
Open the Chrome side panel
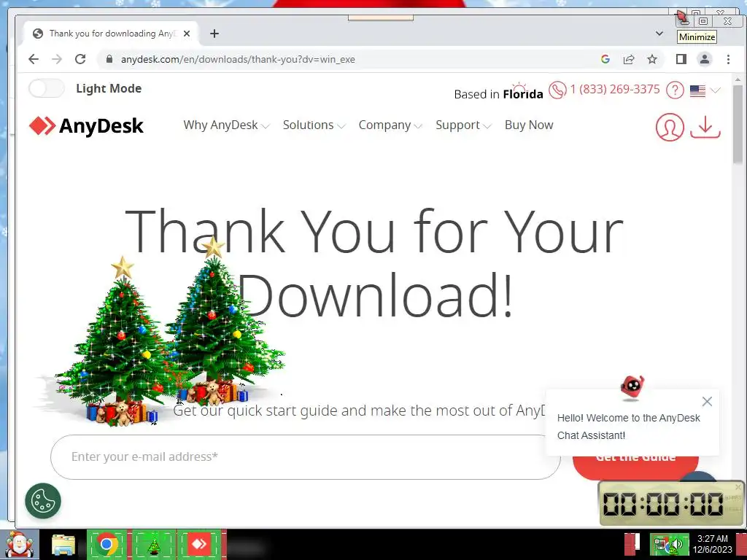pos(681,59)
